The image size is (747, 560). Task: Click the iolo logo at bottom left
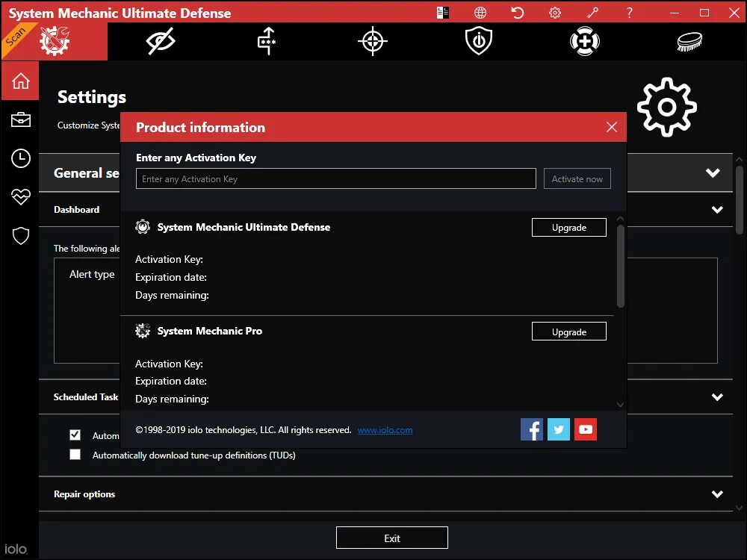[16, 549]
